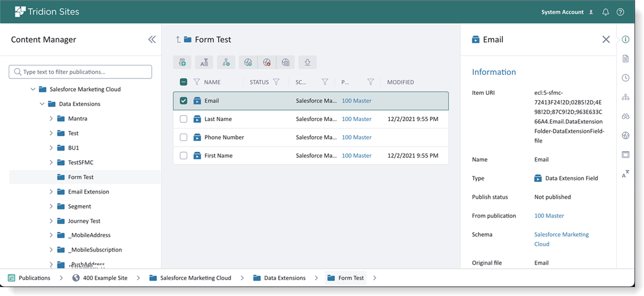The width and height of the screenshot is (644, 296).
Task: Open the hierarchy side panel icon
Action: 626,97
